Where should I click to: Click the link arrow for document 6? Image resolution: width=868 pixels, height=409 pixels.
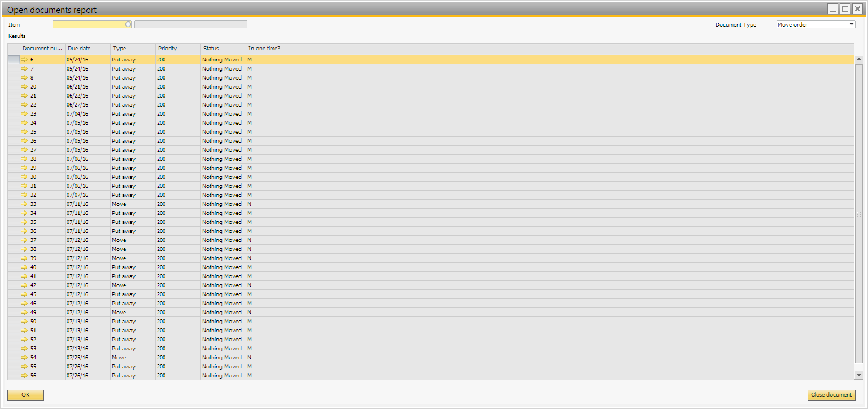click(24, 60)
